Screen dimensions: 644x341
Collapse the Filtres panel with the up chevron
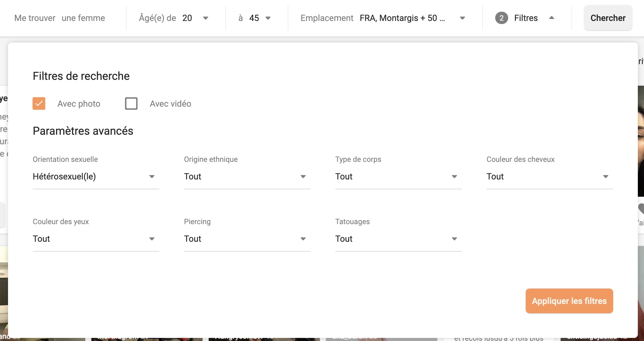(552, 18)
